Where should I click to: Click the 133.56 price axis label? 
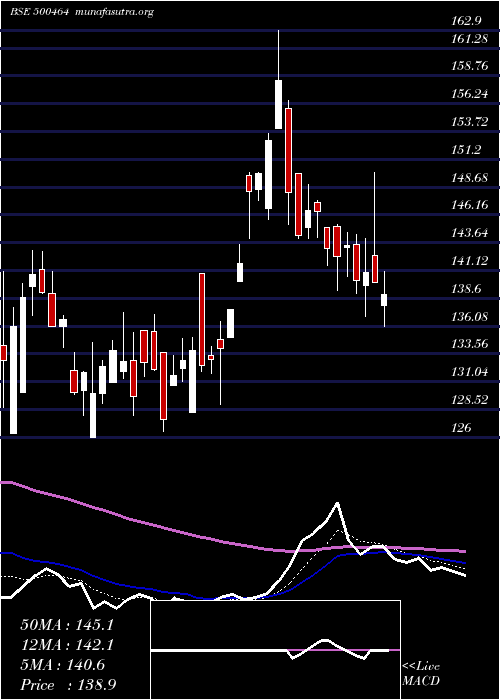469,344
